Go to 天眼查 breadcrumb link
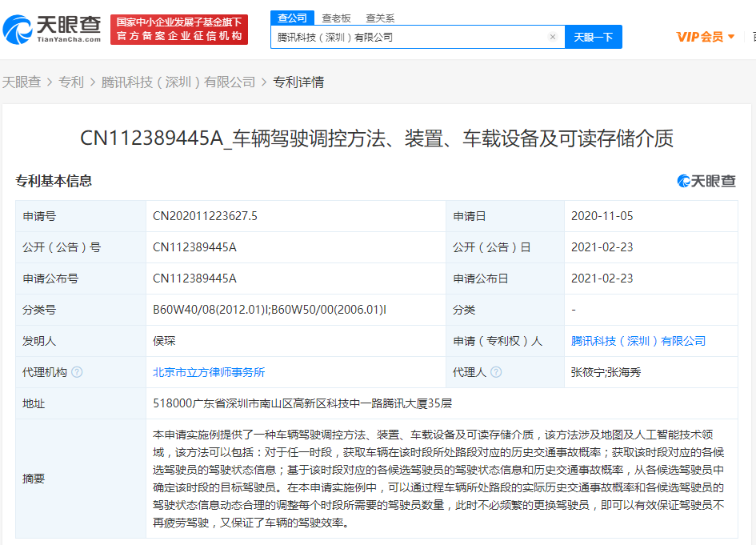The width and height of the screenshot is (756, 545). 22,82
